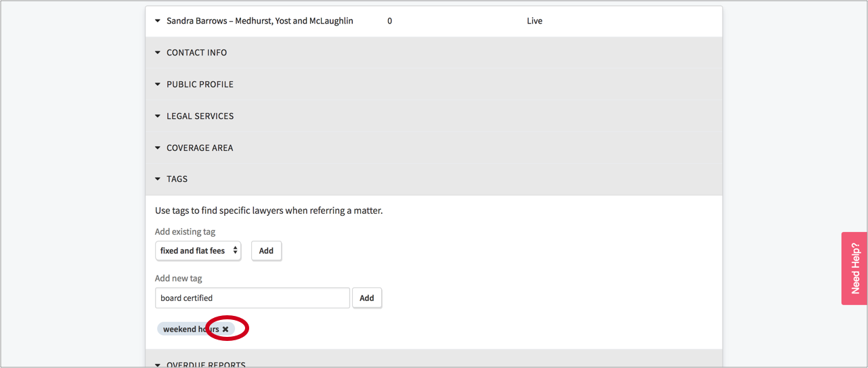Add the new board certified tag

366,298
